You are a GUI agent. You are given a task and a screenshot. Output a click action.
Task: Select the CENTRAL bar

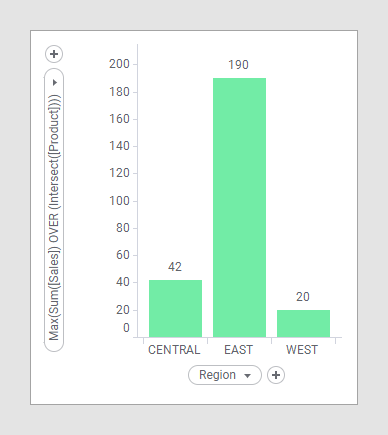click(x=175, y=309)
